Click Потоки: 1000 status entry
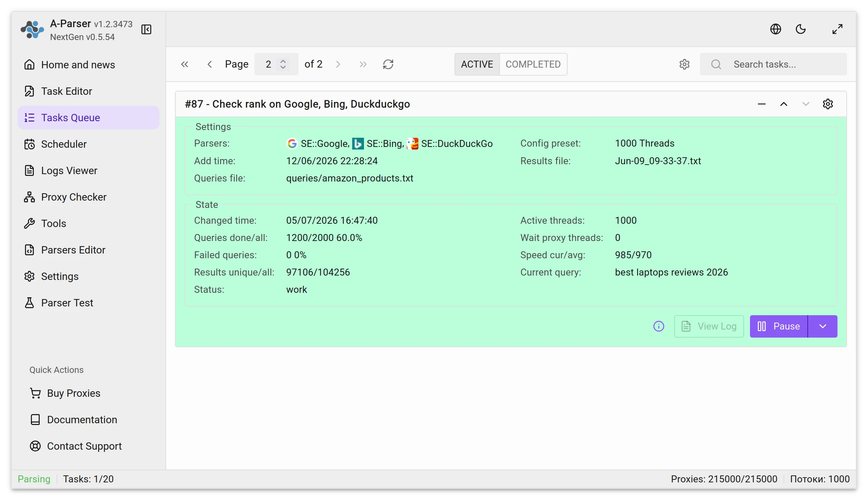The width and height of the screenshot is (868, 500). tap(820, 479)
